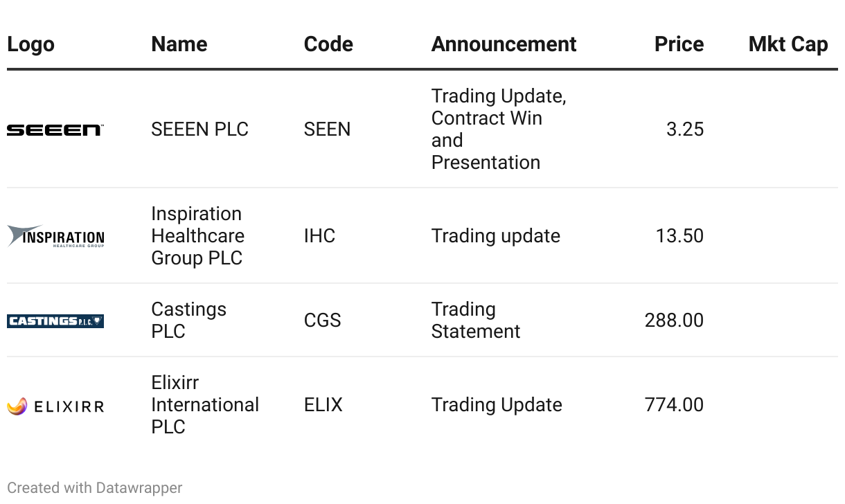Select the SEEEN PLC company name
The image size is (845, 504).
199,129
